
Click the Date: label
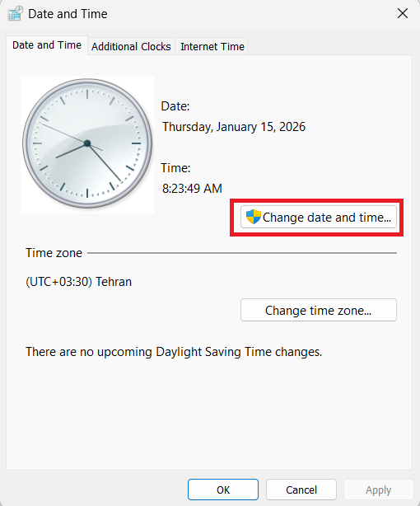[175, 106]
